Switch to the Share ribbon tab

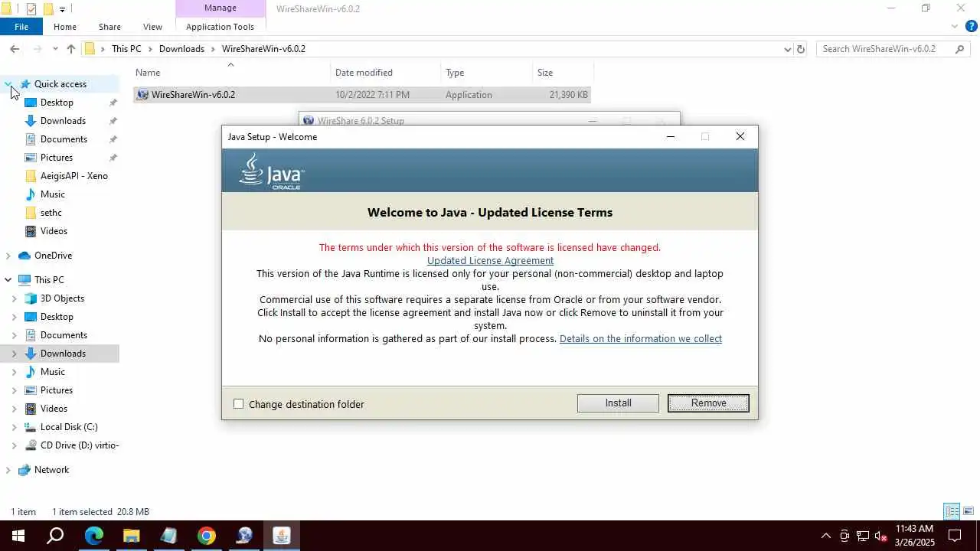tap(109, 27)
